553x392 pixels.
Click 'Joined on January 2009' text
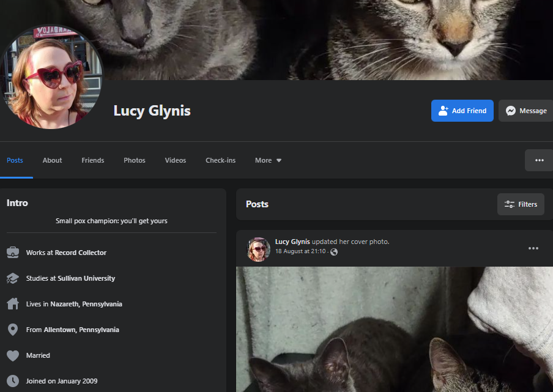62,382
